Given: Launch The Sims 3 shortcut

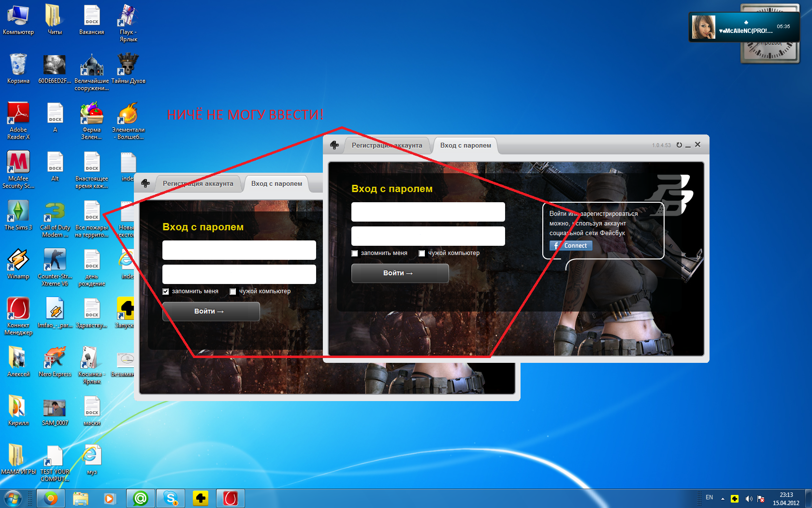Looking at the screenshot, I should (18, 215).
